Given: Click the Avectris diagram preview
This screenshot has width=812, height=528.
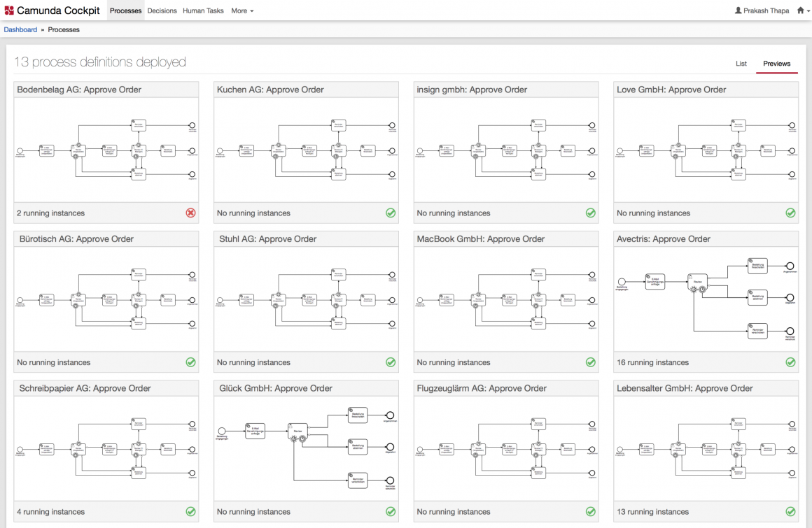Looking at the screenshot, I should tap(706, 299).
